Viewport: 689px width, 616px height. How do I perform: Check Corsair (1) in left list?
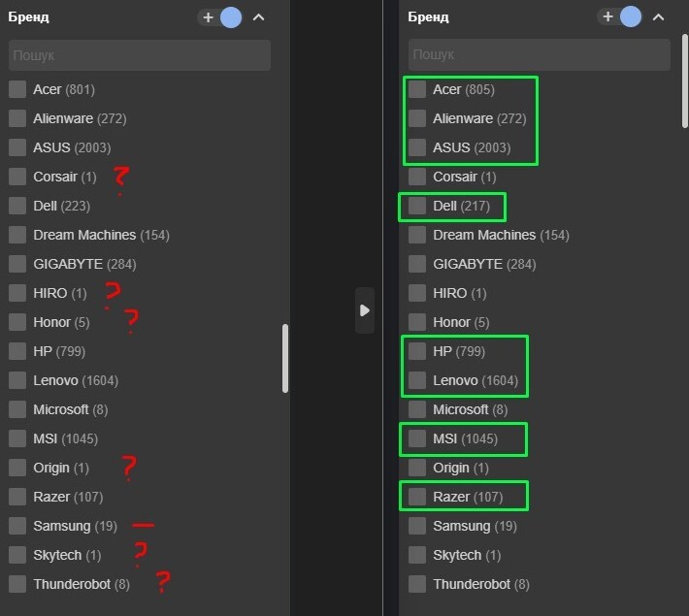[17, 177]
